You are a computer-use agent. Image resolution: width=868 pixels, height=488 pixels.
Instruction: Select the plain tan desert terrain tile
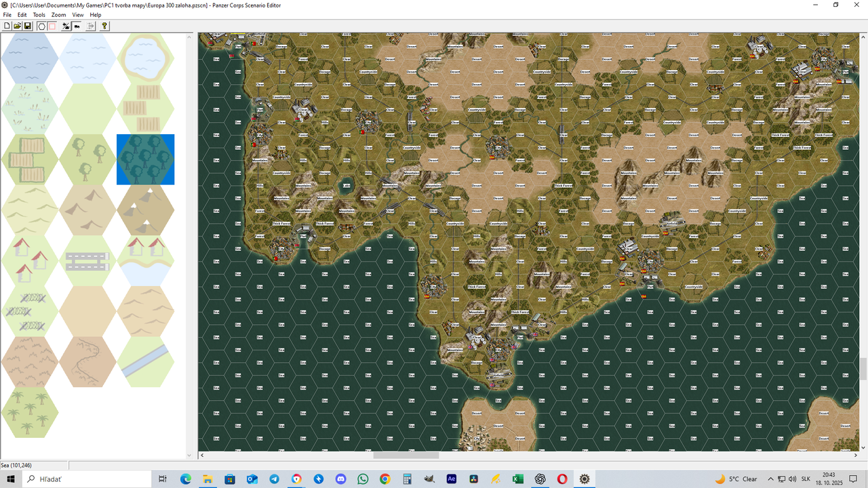pos(87,312)
